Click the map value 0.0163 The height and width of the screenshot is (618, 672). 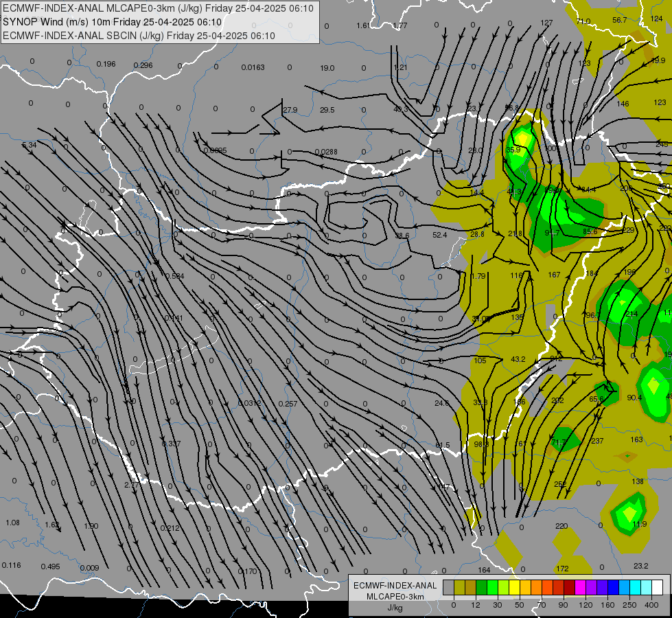[x=253, y=67]
